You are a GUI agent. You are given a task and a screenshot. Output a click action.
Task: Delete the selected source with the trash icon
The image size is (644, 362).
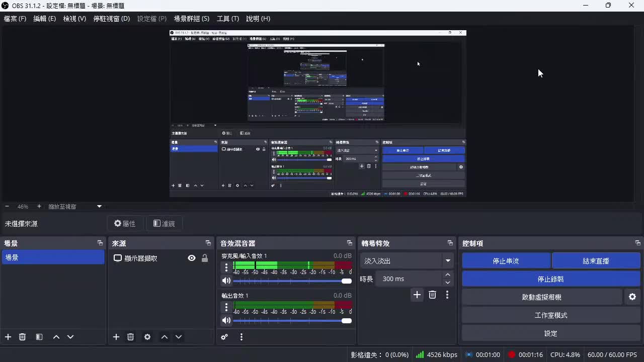[130, 337]
